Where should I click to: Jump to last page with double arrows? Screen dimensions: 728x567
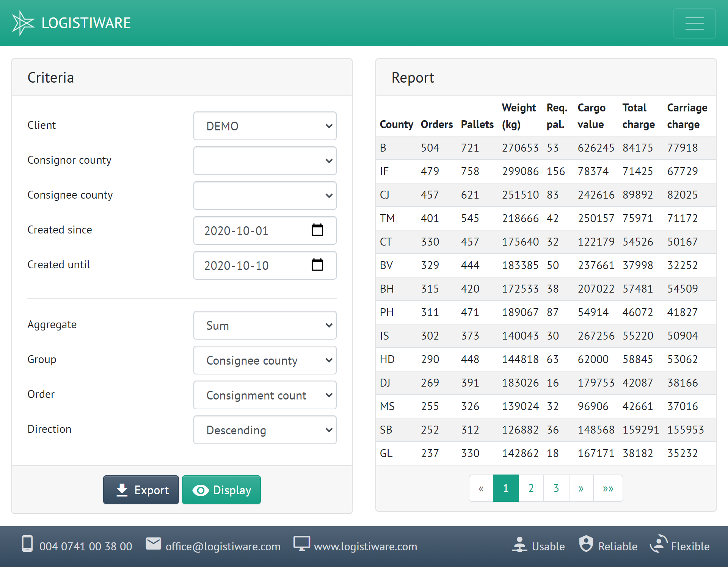608,488
